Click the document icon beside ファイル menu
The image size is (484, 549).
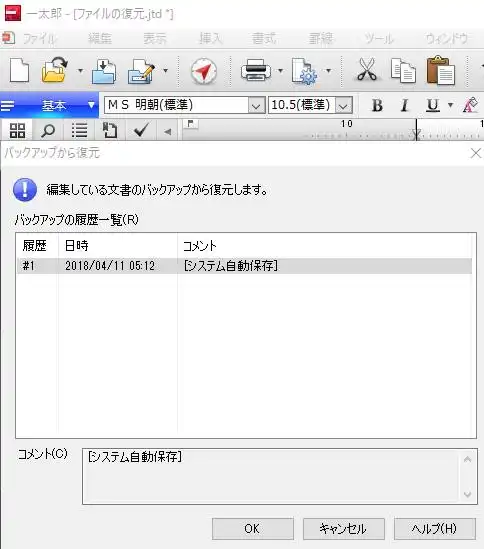tap(8, 38)
